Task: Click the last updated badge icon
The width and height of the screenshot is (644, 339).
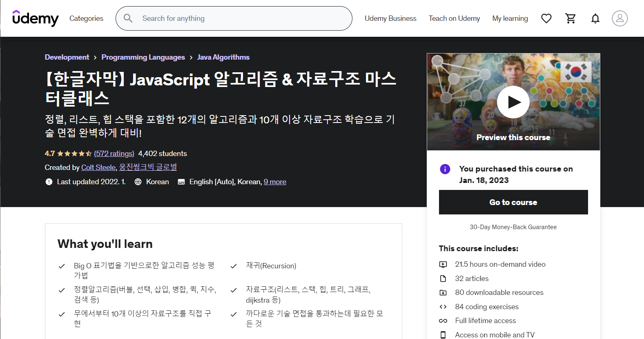Action: (x=49, y=182)
